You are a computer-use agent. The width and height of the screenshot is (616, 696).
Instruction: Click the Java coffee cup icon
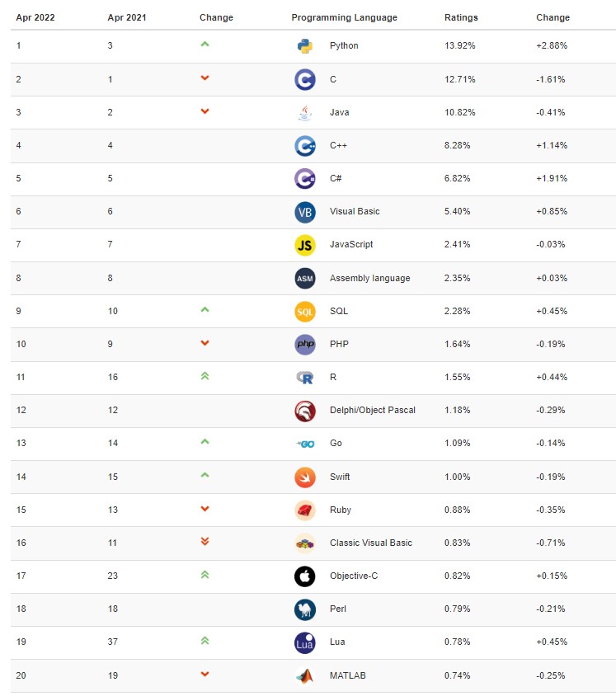pyautogui.click(x=305, y=112)
